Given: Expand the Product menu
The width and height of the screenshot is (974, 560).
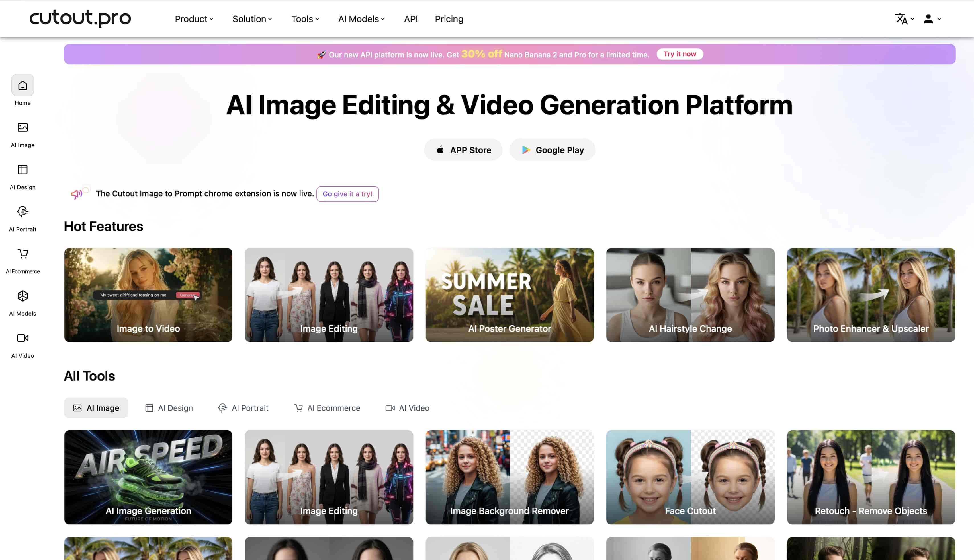Looking at the screenshot, I should [194, 19].
